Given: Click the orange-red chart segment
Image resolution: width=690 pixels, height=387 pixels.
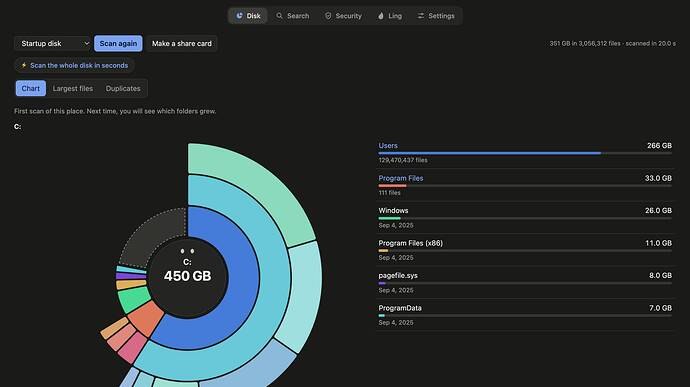Looking at the screenshot, I should click(x=146, y=318).
